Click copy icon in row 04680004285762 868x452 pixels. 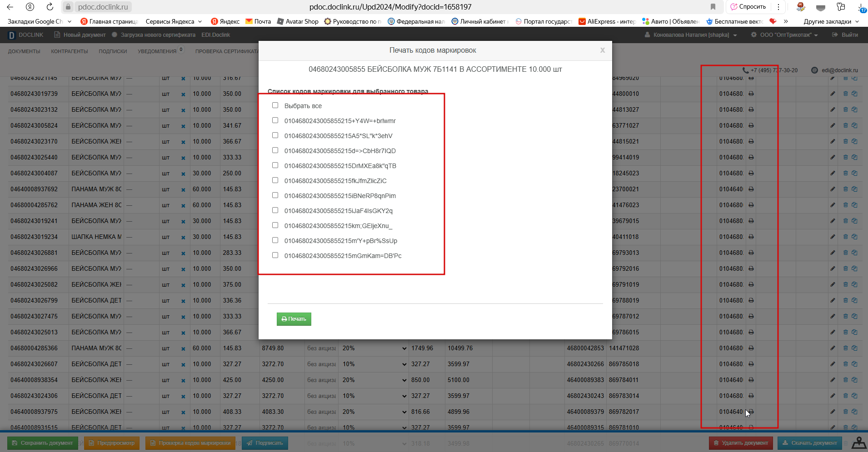tap(854, 205)
